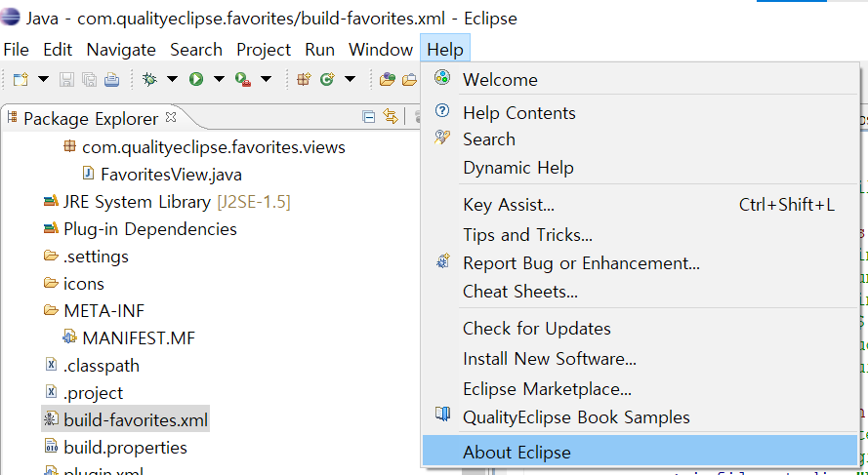Image resolution: width=868 pixels, height=475 pixels.
Task: Open dropdown arrow next to New icon
Action: (43, 80)
